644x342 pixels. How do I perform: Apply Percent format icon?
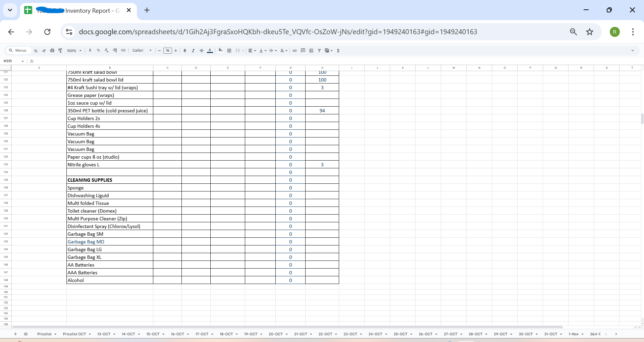coord(98,51)
